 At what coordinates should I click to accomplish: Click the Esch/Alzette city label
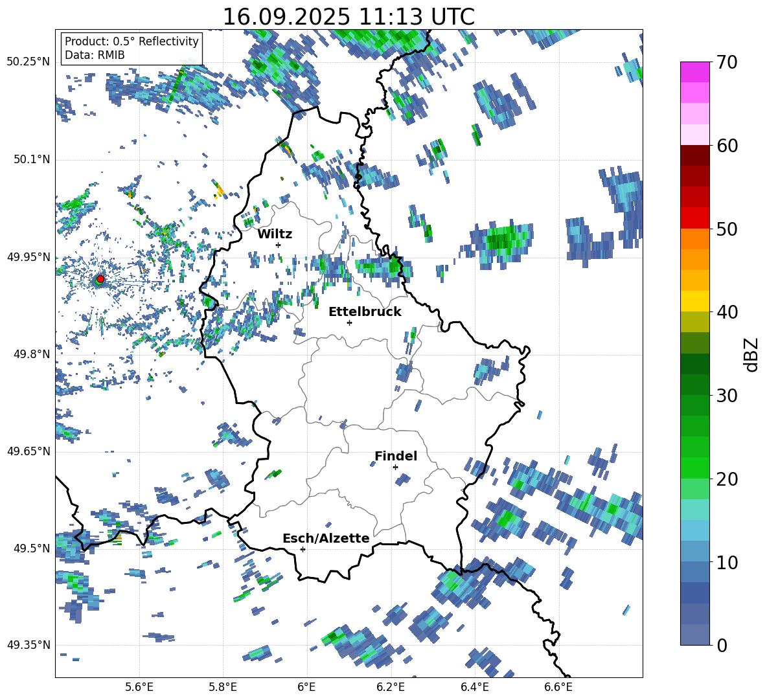coord(326,538)
